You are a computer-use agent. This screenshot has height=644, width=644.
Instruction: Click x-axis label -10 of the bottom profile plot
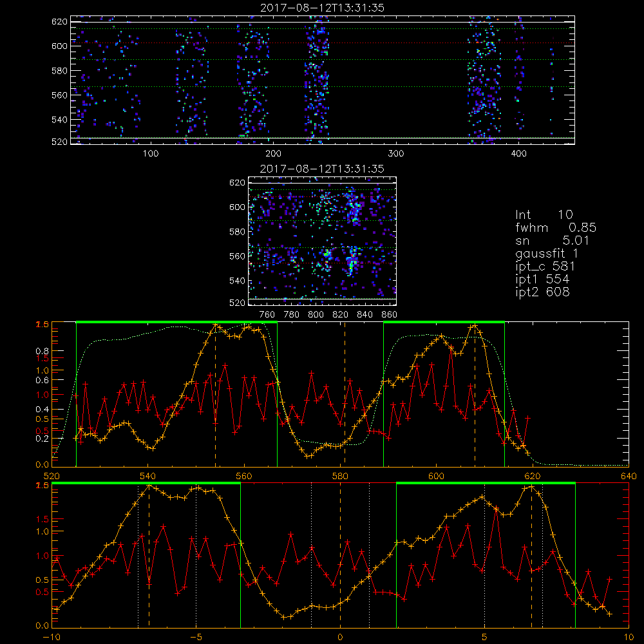pyautogui.click(x=52, y=638)
